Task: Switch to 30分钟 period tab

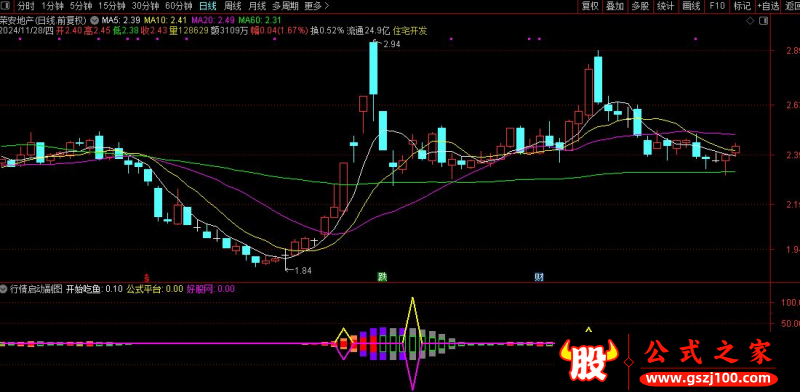Action: pos(144,6)
